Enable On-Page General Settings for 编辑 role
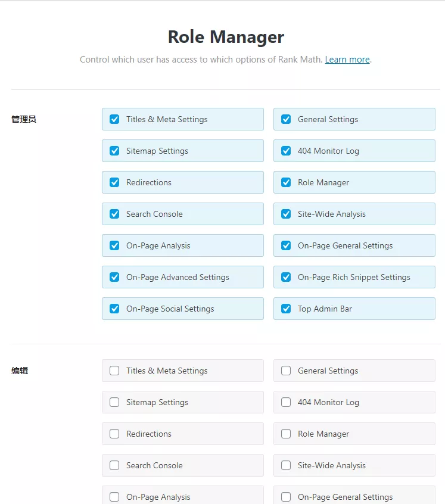This screenshot has width=445, height=504. [286, 497]
